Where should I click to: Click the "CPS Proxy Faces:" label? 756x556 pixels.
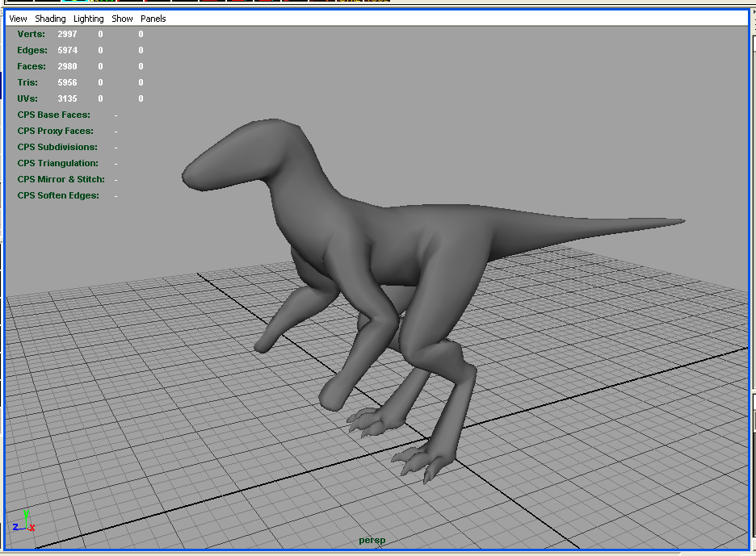(x=56, y=131)
